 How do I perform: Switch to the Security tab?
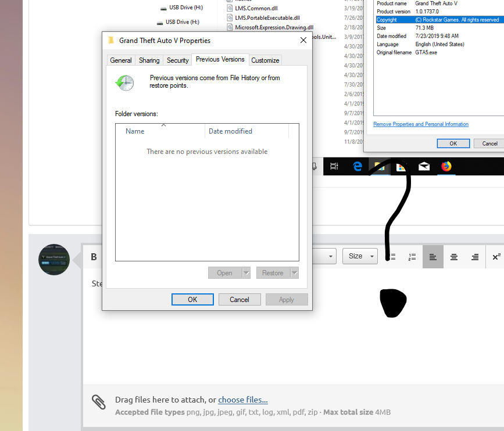(178, 60)
